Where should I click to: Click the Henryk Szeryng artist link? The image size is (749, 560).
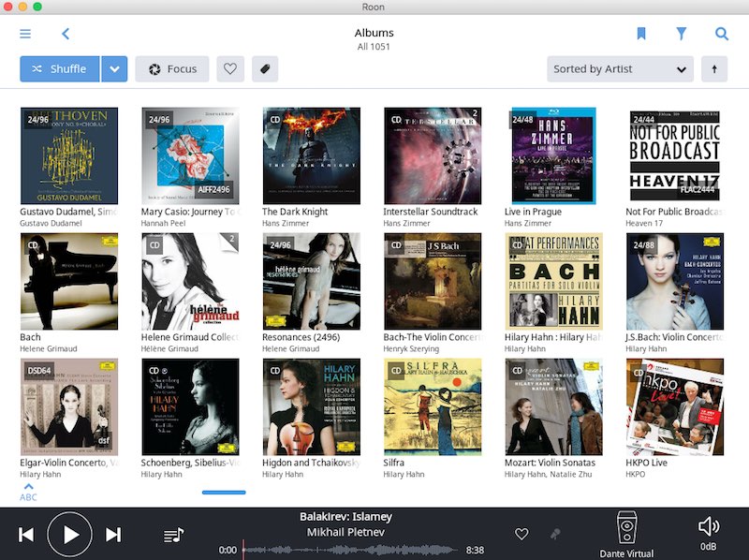[411, 348]
